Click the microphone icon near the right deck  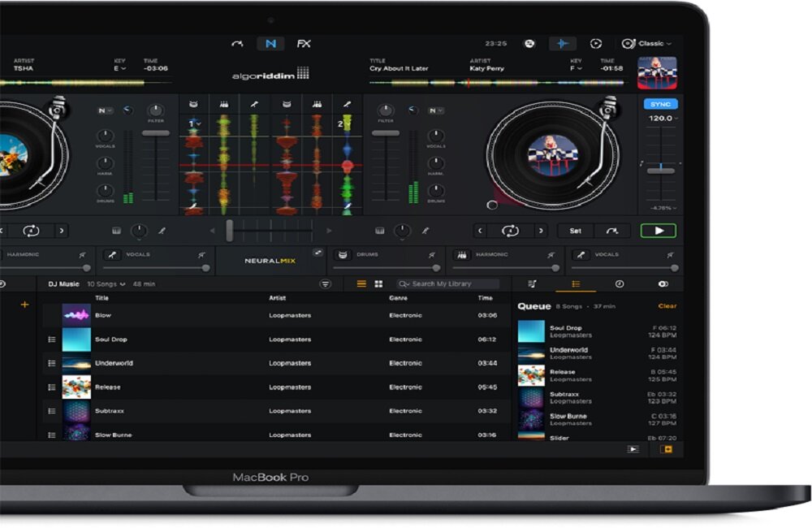coord(426,230)
